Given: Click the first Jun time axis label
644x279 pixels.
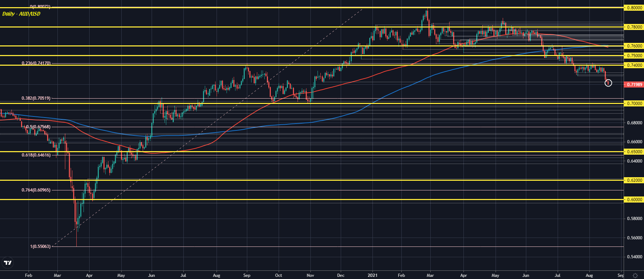Looking at the screenshot, I should tap(151, 275).
